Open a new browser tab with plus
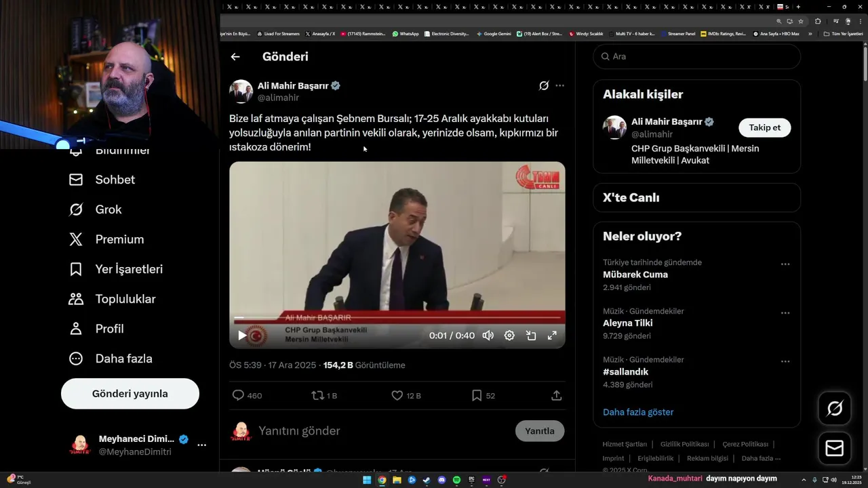This screenshot has height=488, width=868. [798, 7]
